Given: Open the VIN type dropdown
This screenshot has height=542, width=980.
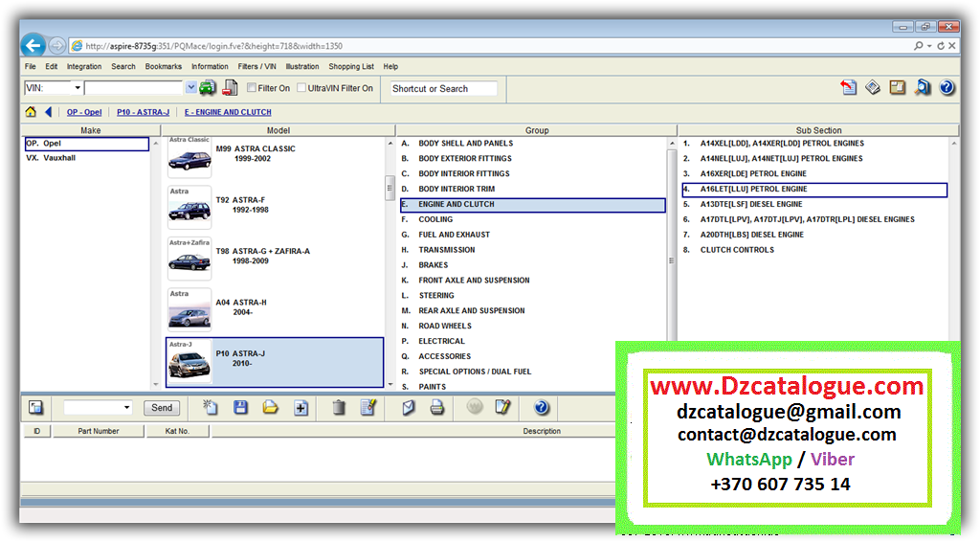Looking at the screenshot, I should [78, 88].
